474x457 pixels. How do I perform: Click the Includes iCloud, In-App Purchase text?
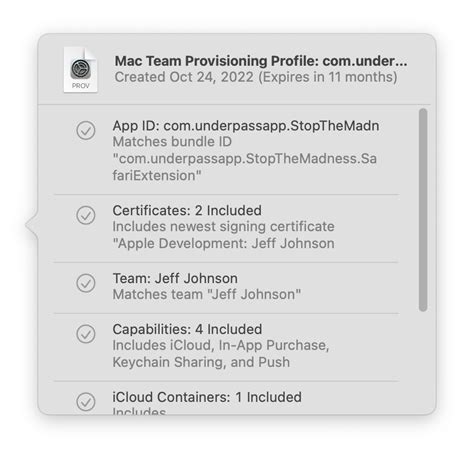[x=221, y=345]
